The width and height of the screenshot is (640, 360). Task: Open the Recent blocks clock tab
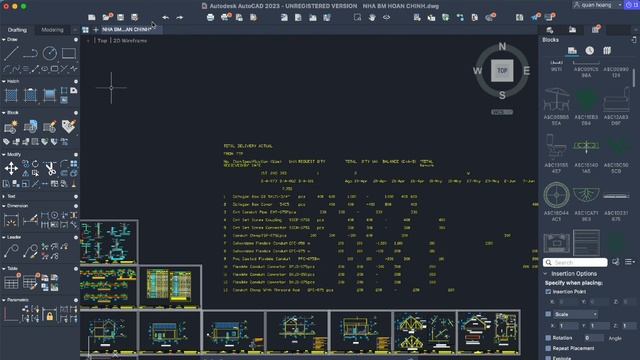point(590,51)
